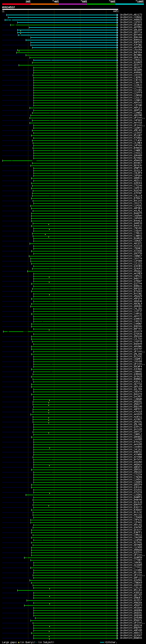Select label UniRef100_C5F631
This screenshot has height=644, width=146.
click(x=131, y=520)
